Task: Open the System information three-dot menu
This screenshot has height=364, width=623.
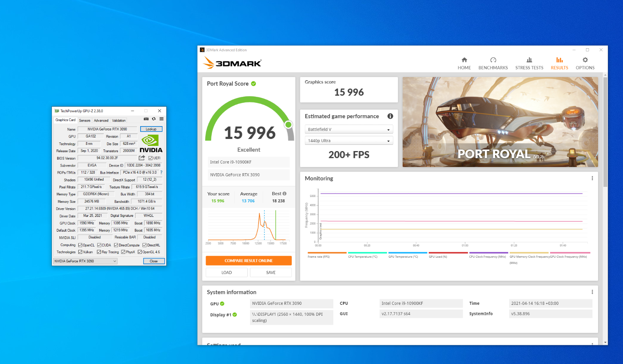Action: click(x=592, y=292)
